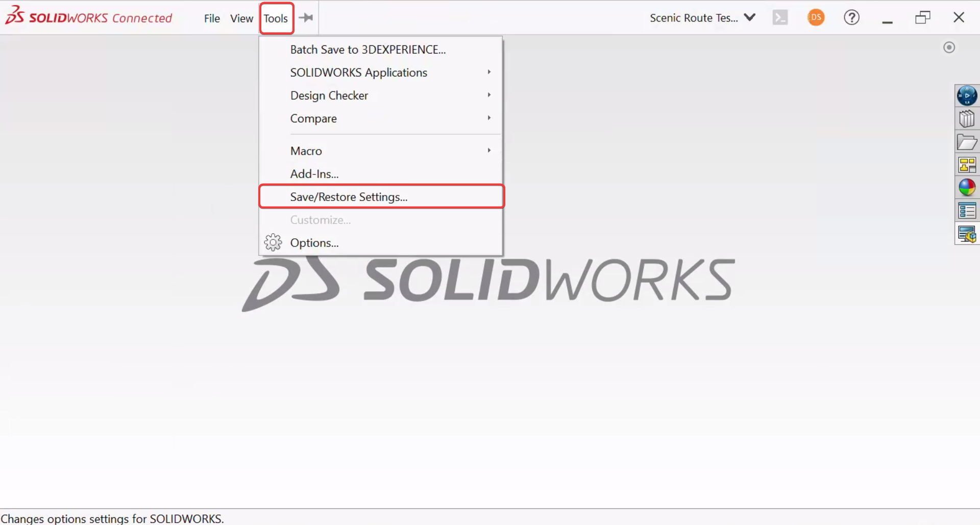Choose Batch Save to 3DEXPERIENCE

click(367, 49)
